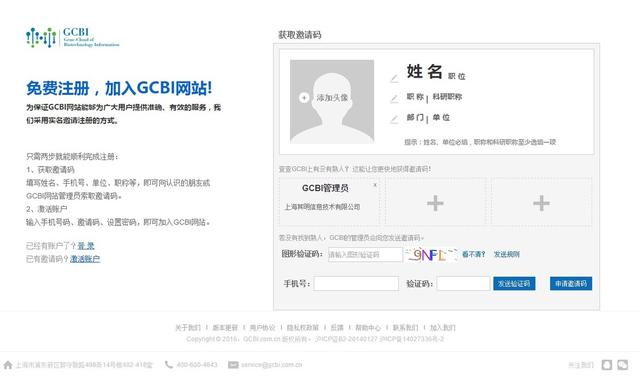This screenshot has height=379, width=640.
Task: Open 联系我们 in the footer
Action: (x=405, y=328)
